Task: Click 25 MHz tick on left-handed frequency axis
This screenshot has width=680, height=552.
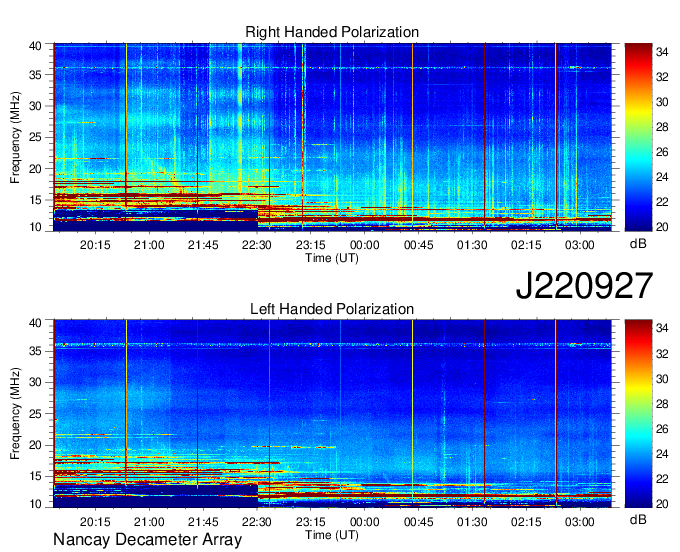Action: pos(35,414)
